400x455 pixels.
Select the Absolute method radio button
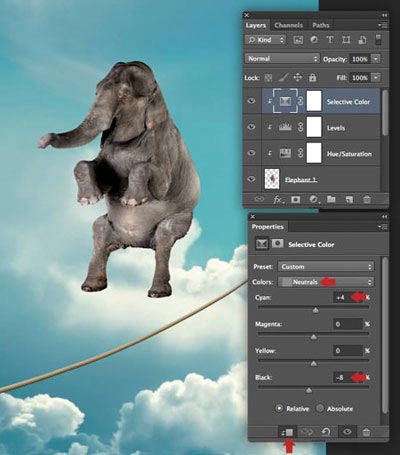(320, 408)
